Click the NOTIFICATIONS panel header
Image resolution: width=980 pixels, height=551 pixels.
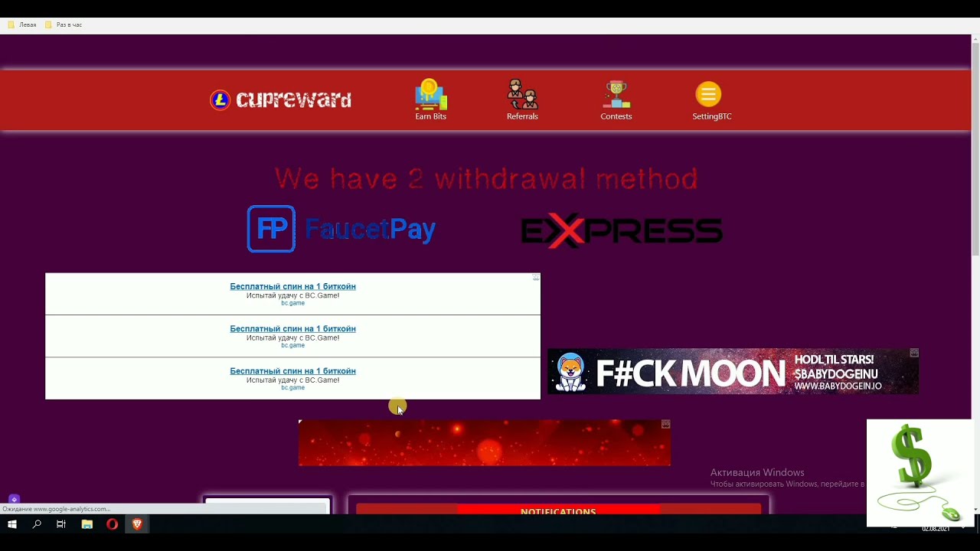[x=558, y=511]
